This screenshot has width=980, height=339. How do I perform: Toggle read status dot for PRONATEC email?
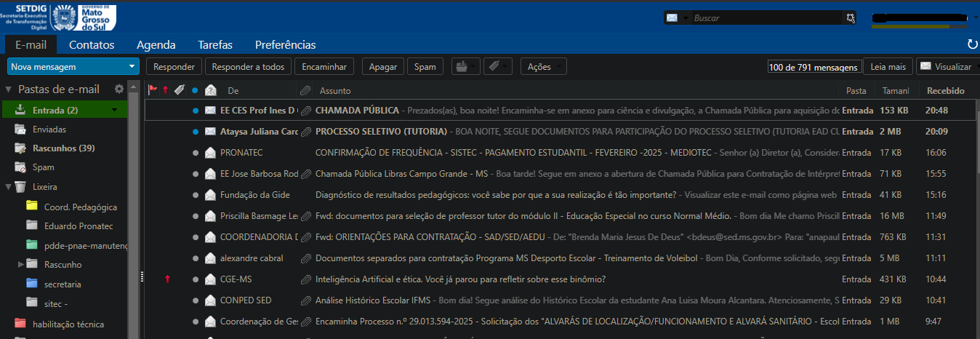[x=195, y=153]
